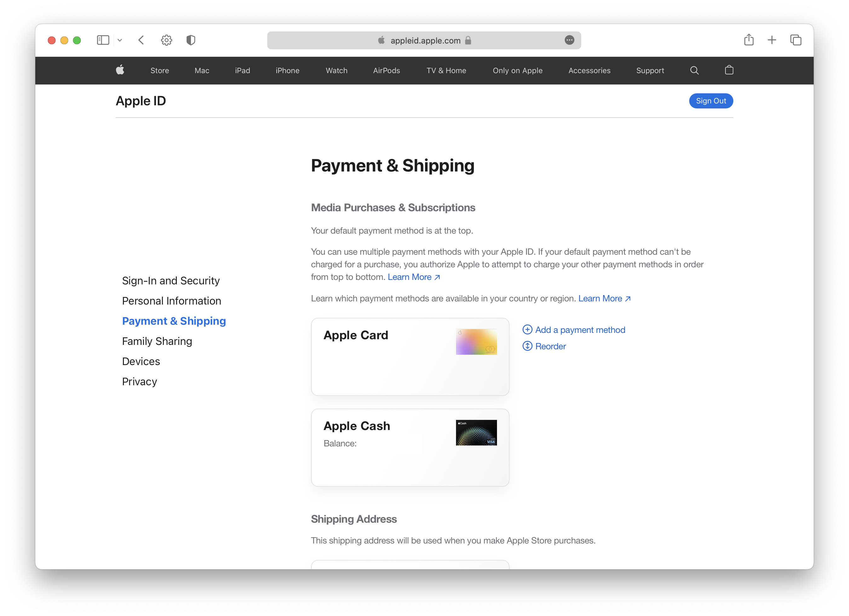Click the Apple Cash Balance label
This screenshot has height=616, width=849.
tap(340, 444)
